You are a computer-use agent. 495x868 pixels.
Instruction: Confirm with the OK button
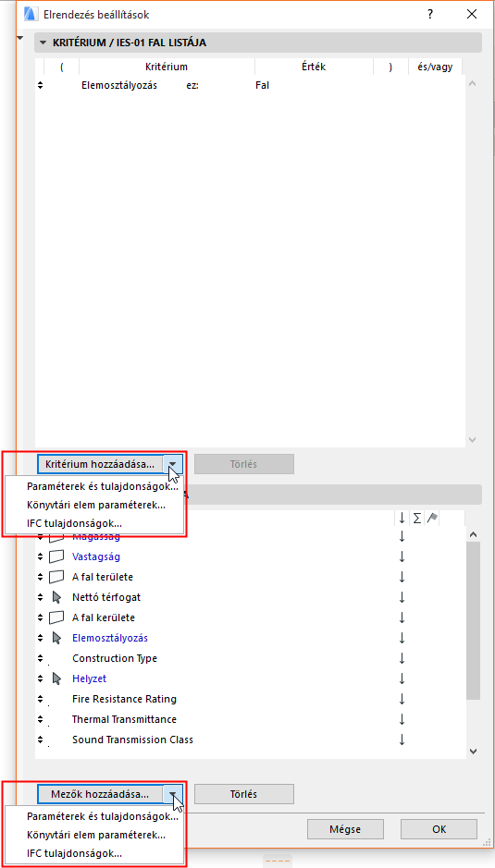(439, 829)
